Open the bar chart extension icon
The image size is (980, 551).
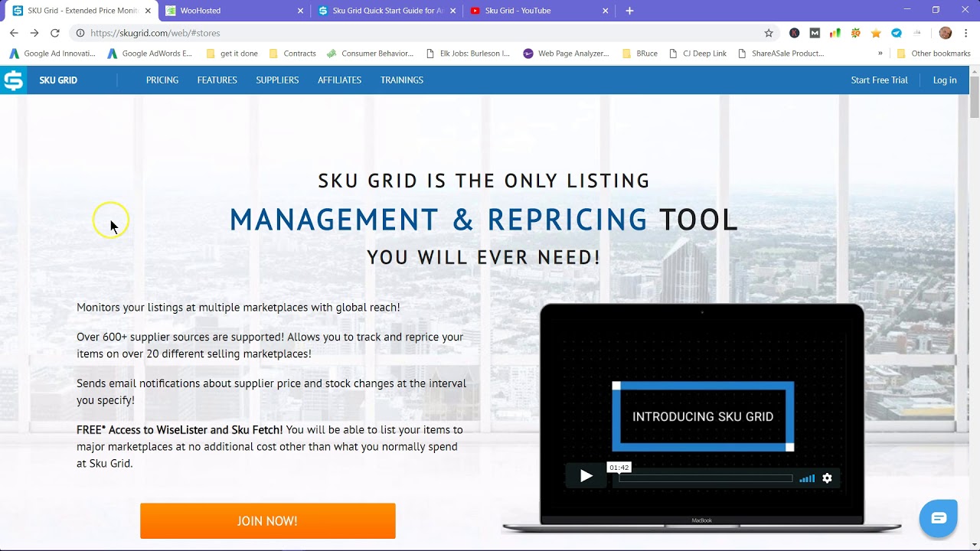click(x=835, y=33)
